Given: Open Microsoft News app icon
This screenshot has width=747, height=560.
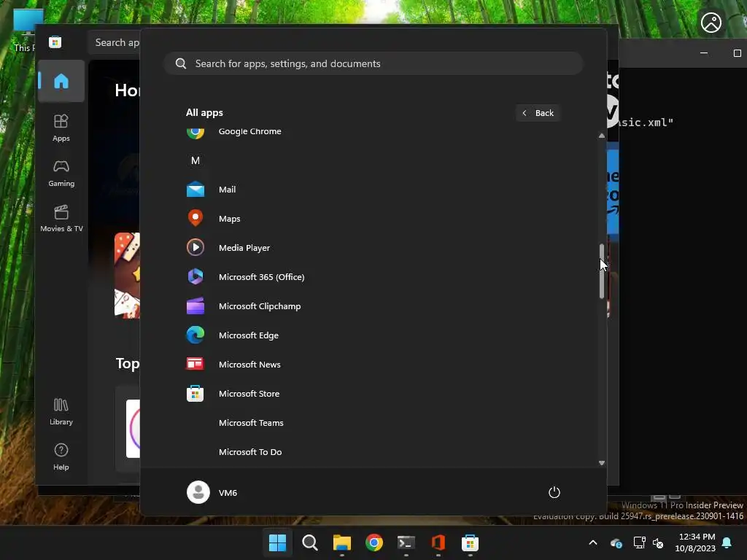Looking at the screenshot, I should click(x=196, y=365).
